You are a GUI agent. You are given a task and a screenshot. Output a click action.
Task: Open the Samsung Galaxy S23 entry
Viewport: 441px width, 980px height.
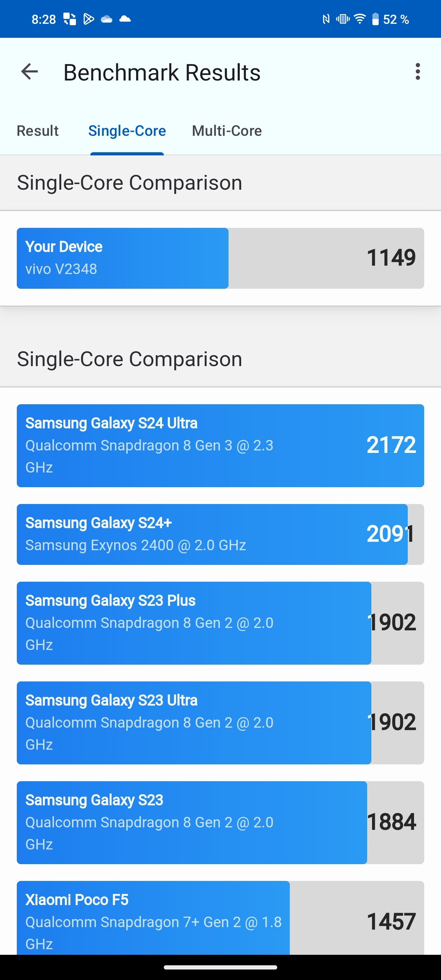220,822
